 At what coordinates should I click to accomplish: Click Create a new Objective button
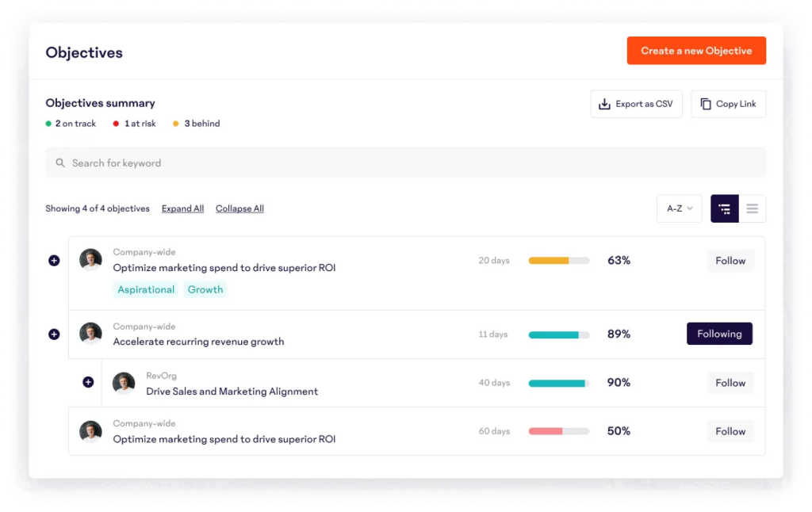coord(695,51)
